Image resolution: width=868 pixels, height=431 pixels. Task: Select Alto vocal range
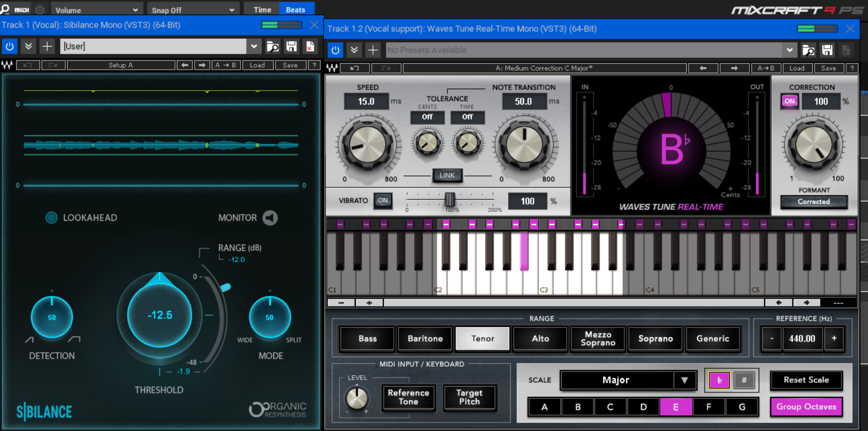[541, 339]
